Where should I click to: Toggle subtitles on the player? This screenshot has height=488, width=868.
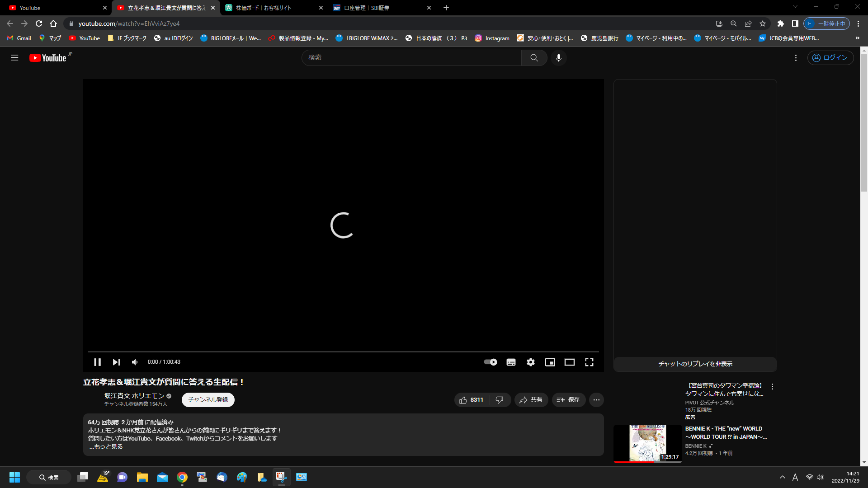[x=511, y=362]
